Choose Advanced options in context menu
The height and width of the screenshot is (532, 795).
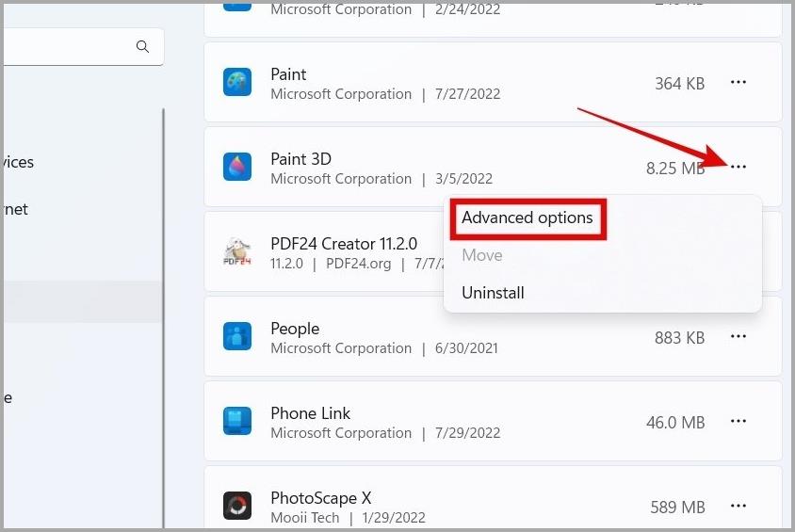point(527,218)
